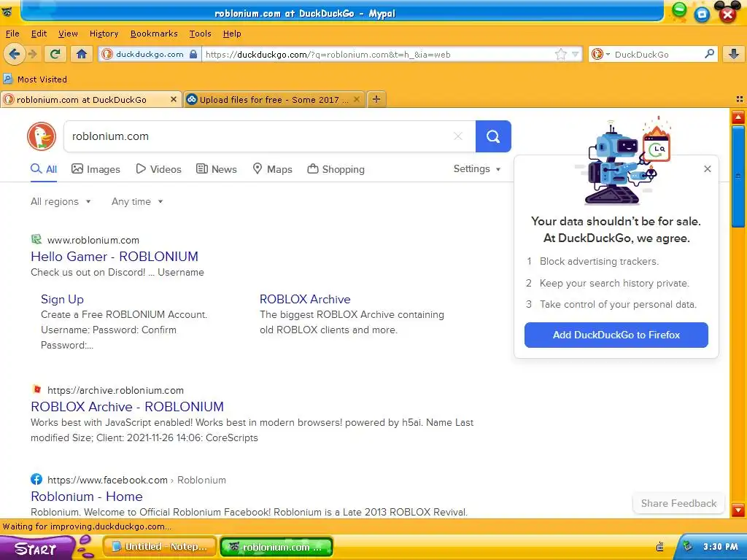
Task: Click the favicon next to www.roblonium.com
Action: coord(36,239)
